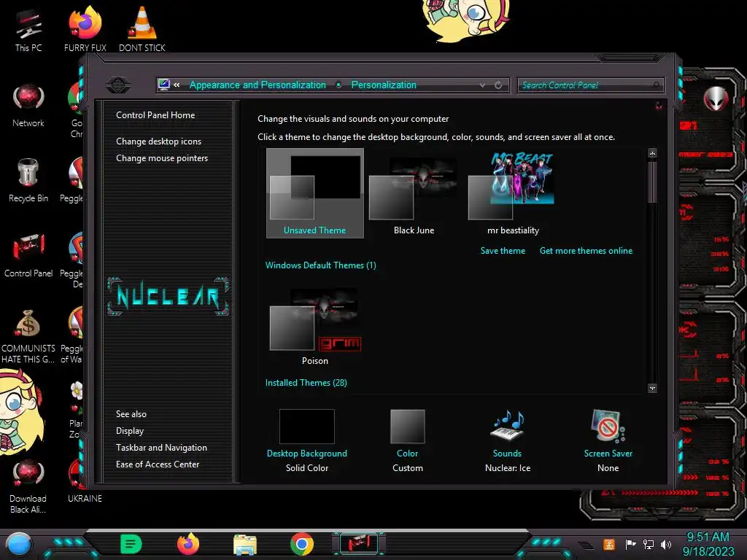747x560 pixels.
Task: Open Desktop Background settings link
Action: [307, 454]
